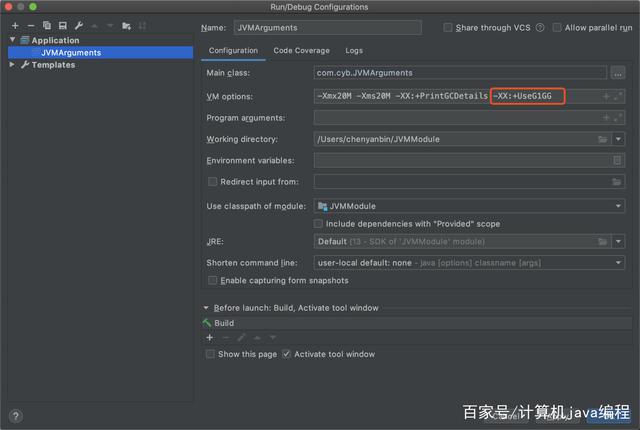Add a before launch task
Screen dimensions: 640x430
coord(210,337)
